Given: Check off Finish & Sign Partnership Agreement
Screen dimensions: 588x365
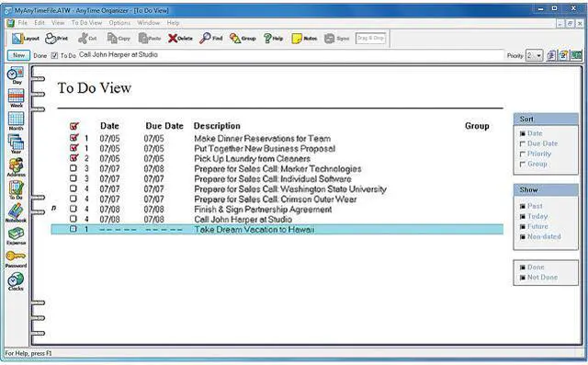Looking at the screenshot, I should click(73, 209).
